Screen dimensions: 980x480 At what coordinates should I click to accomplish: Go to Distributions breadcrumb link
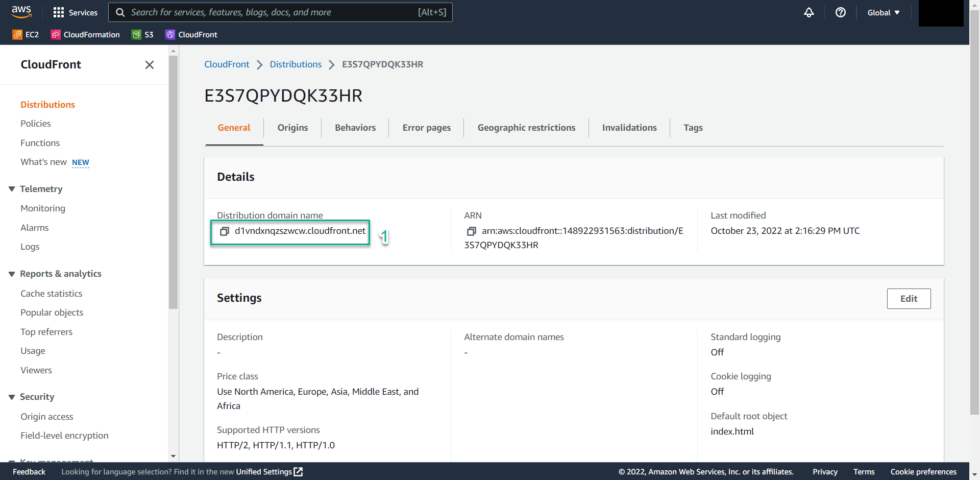tap(296, 64)
